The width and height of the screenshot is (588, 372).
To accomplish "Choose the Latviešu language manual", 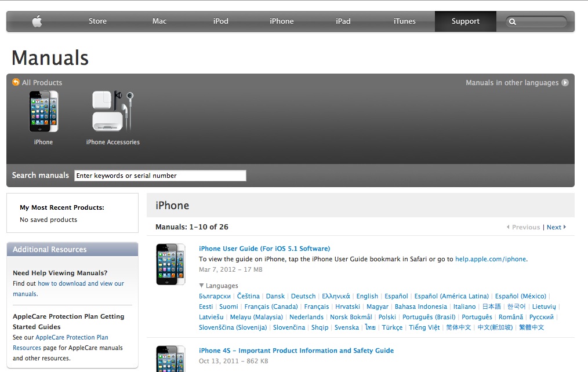I will (211, 318).
